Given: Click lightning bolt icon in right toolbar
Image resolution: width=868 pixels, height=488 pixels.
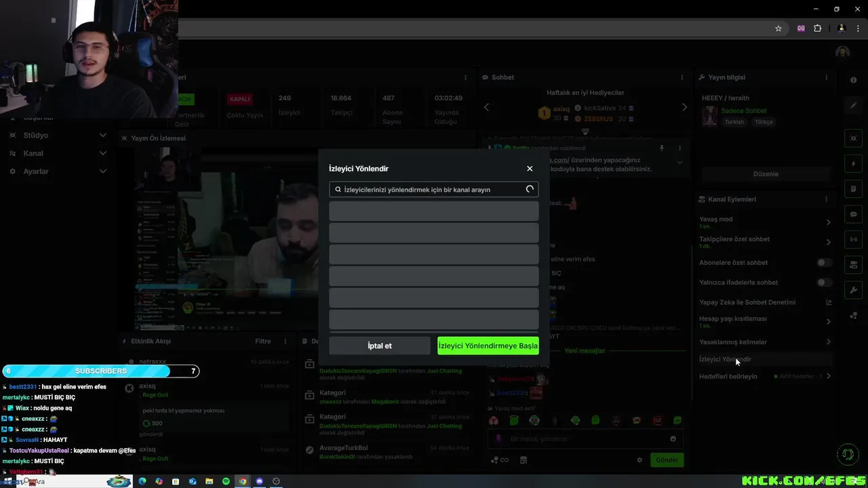Looking at the screenshot, I should pos(853,164).
